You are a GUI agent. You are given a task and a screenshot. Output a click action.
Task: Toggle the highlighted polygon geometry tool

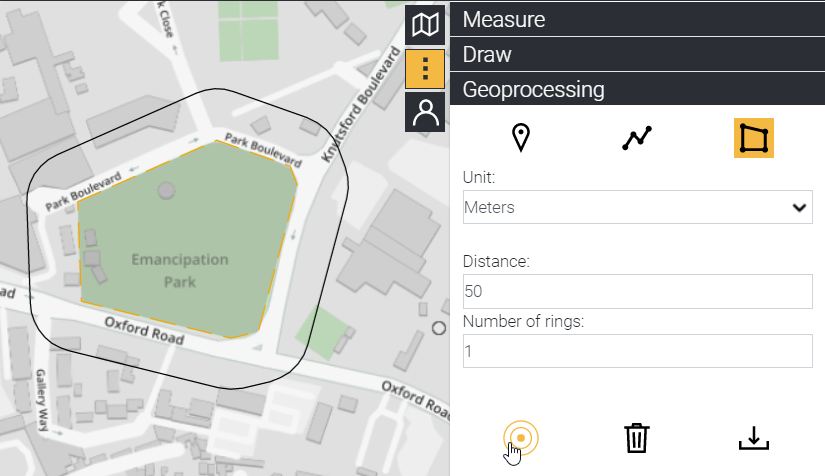pyautogui.click(x=753, y=138)
